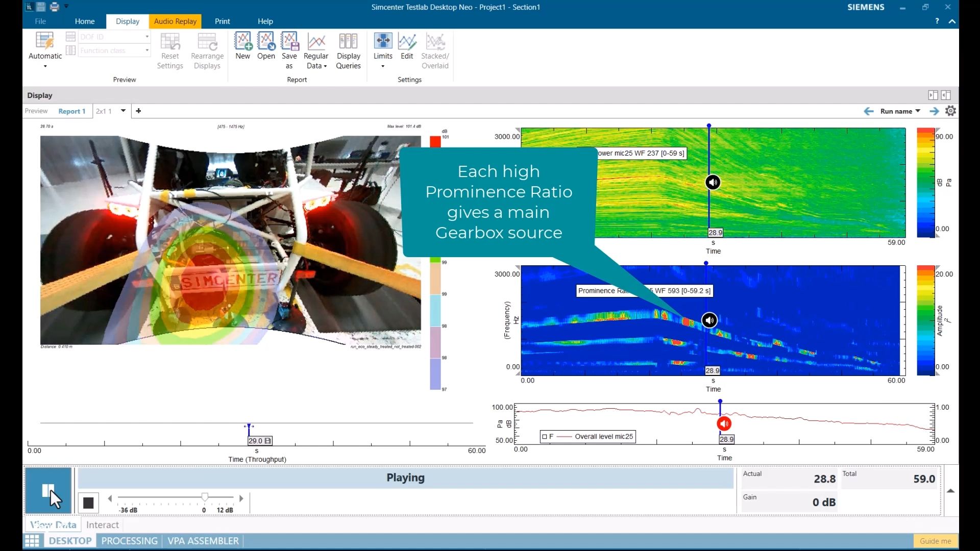Image resolution: width=980 pixels, height=551 pixels.
Task: Expand the Limits dropdown
Action: [383, 66]
